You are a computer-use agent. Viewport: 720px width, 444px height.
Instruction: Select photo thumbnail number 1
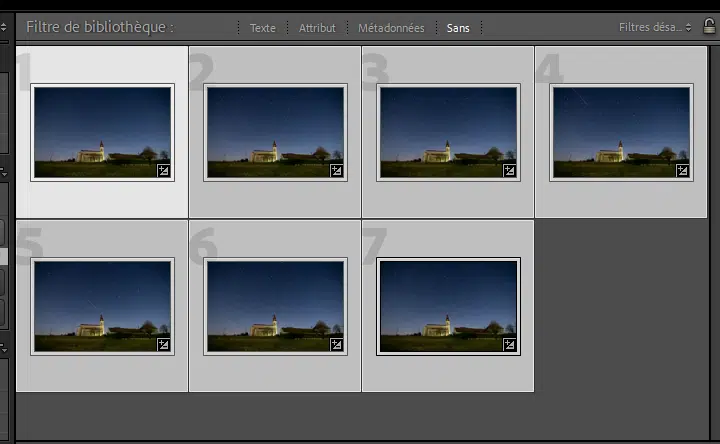[x=102, y=132]
